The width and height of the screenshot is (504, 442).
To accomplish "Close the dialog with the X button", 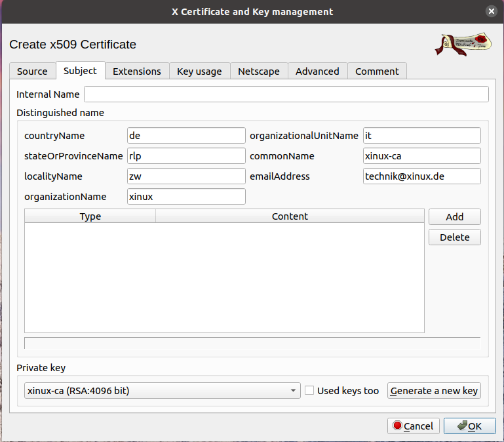I will coord(490,12).
